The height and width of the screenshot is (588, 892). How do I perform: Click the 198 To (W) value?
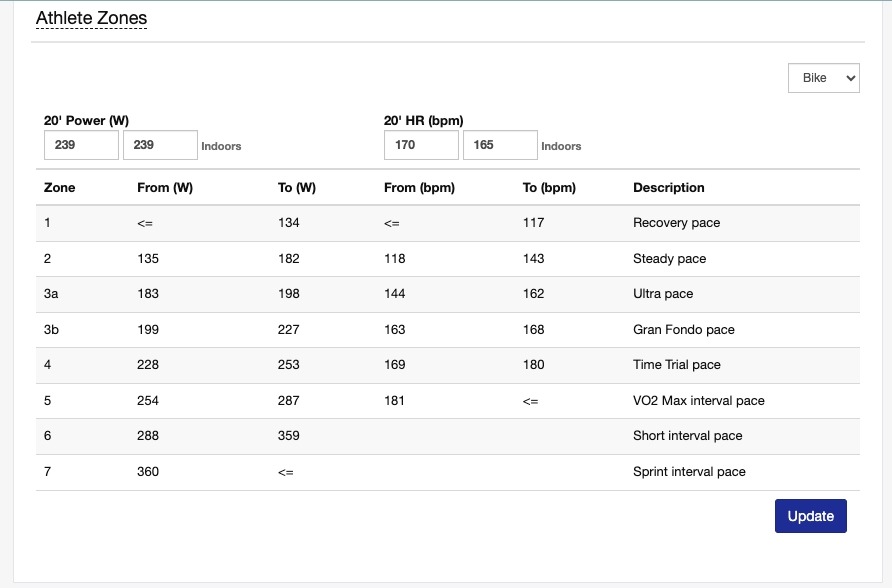(x=288, y=294)
